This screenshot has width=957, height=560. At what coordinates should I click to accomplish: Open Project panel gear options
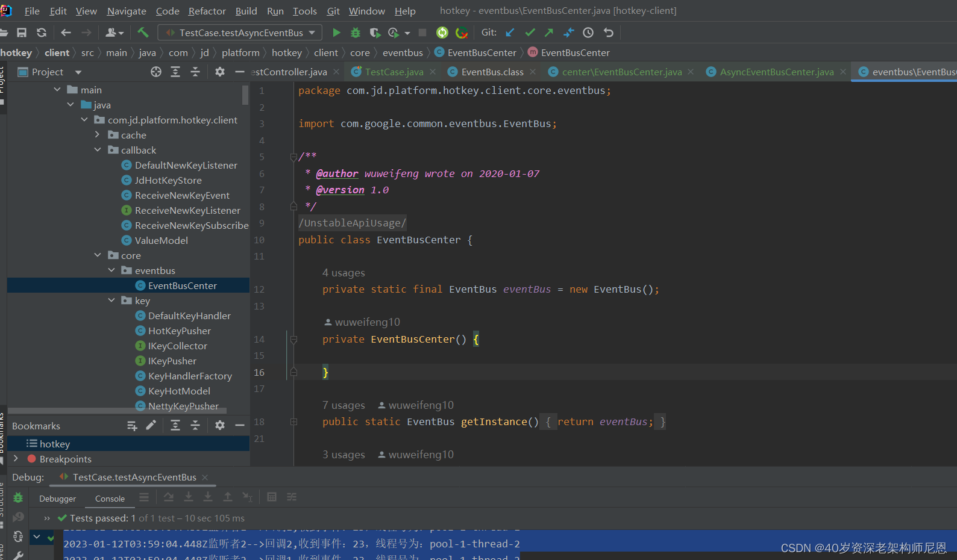220,72
